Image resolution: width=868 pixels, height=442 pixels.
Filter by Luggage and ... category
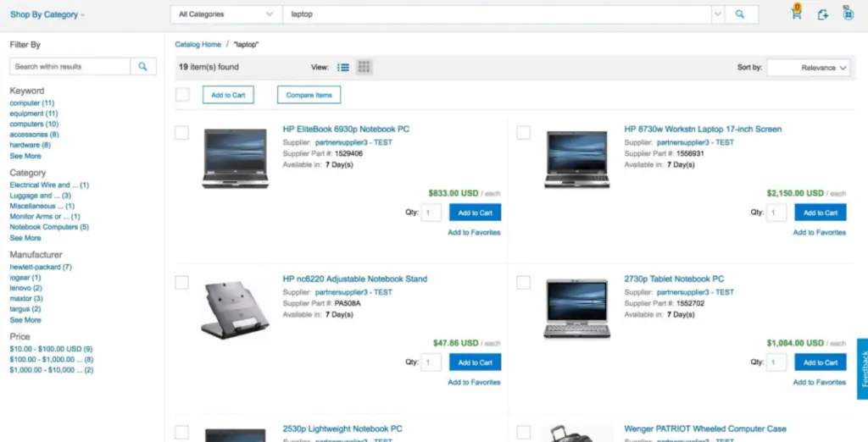tap(41, 196)
